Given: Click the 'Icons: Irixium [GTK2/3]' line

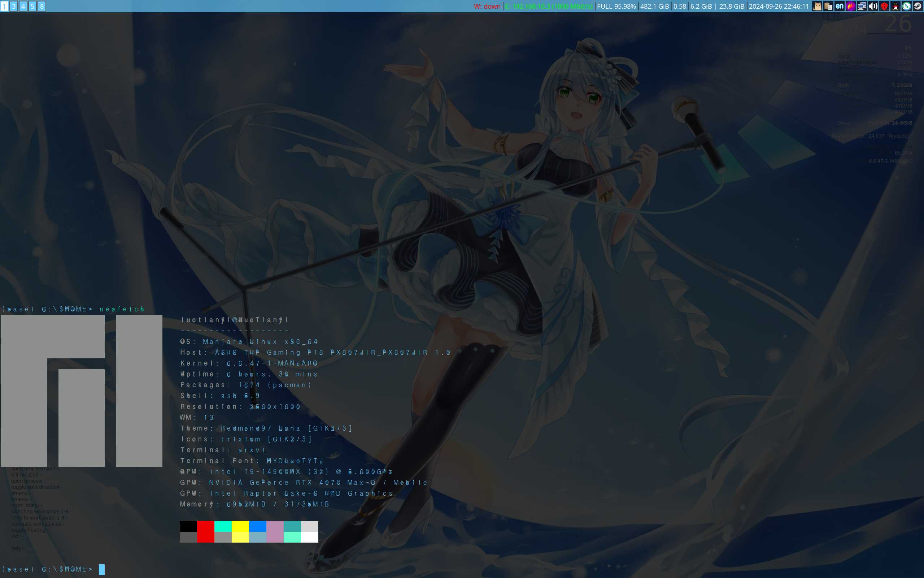Looking at the screenshot, I should 246,439.
